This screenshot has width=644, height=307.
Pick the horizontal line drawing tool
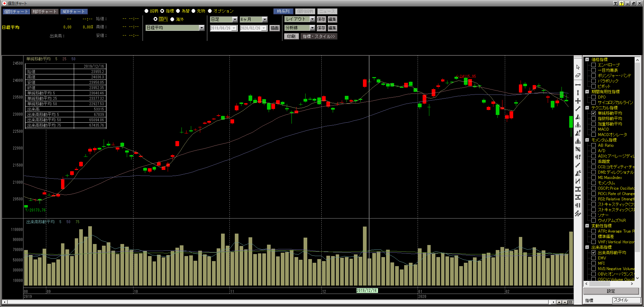pos(578,85)
